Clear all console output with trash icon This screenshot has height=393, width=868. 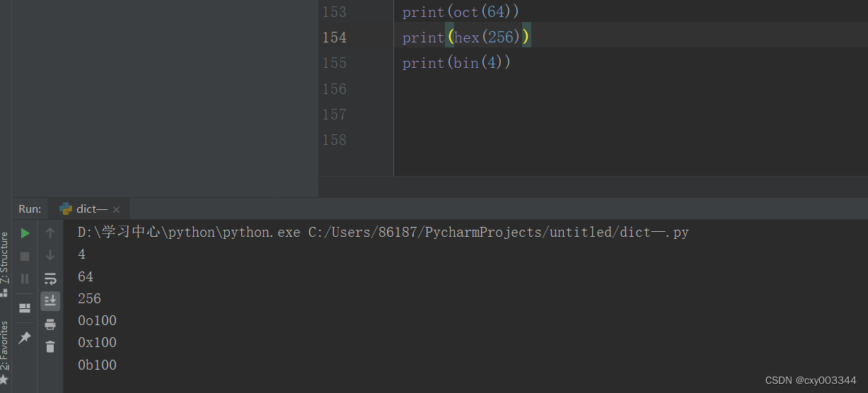[50, 346]
